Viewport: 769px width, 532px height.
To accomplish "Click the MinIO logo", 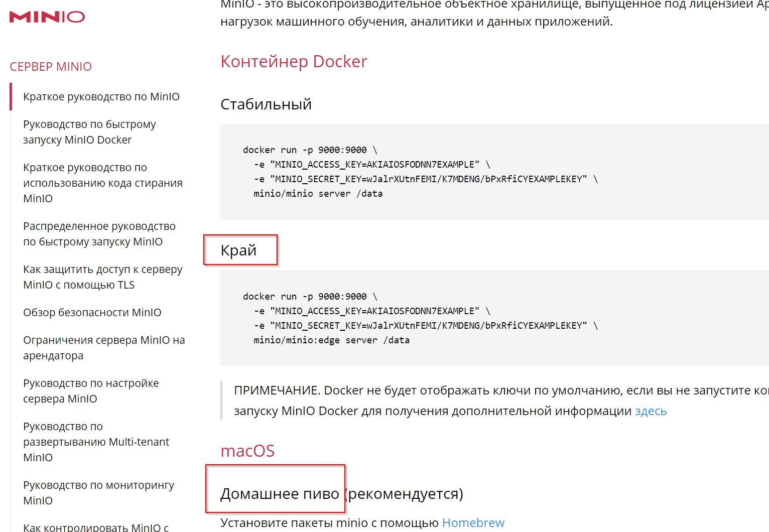I will tap(47, 17).
